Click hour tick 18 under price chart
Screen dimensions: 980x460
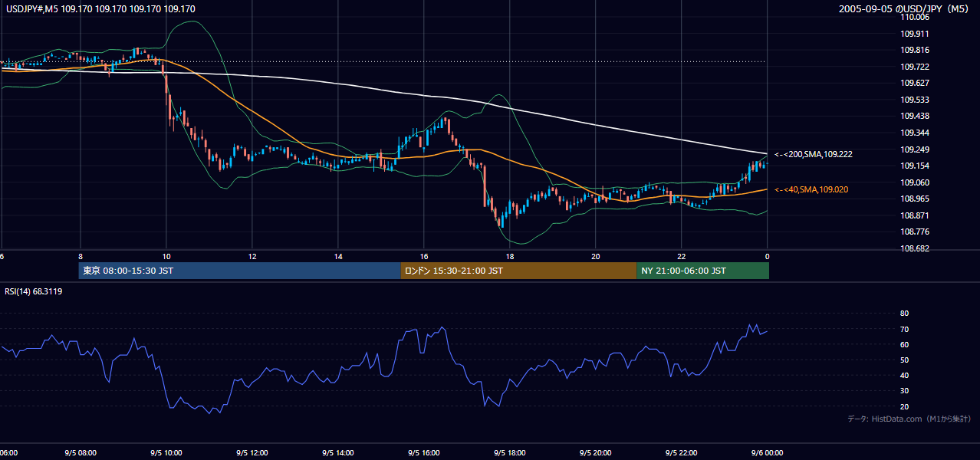[509, 256]
